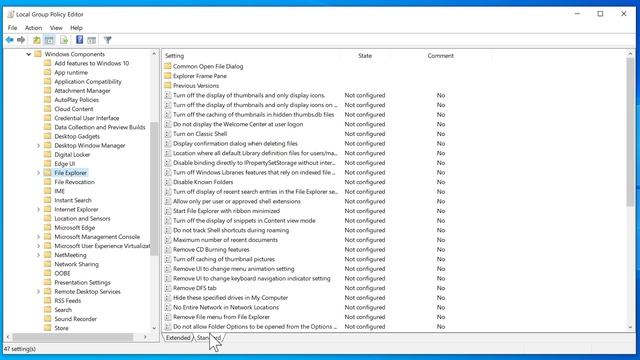Click the Export List toolbar icon
Screen dimensions: 640x360
pos(64,40)
